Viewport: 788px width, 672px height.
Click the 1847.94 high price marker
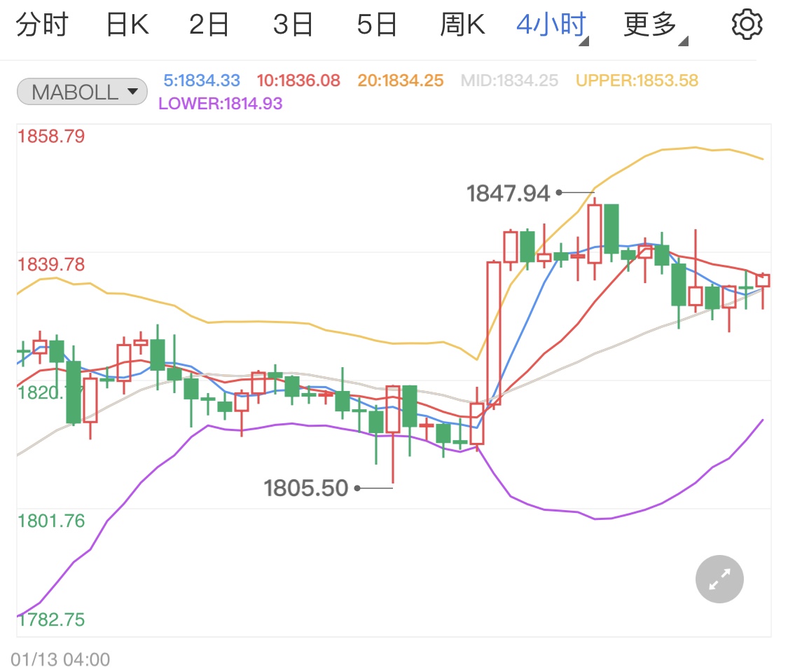point(509,192)
